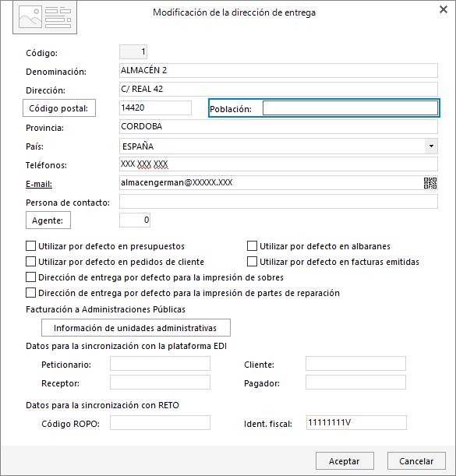456x476 pixels.
Task: Click the Agente selection button
Action: point(48,220)
